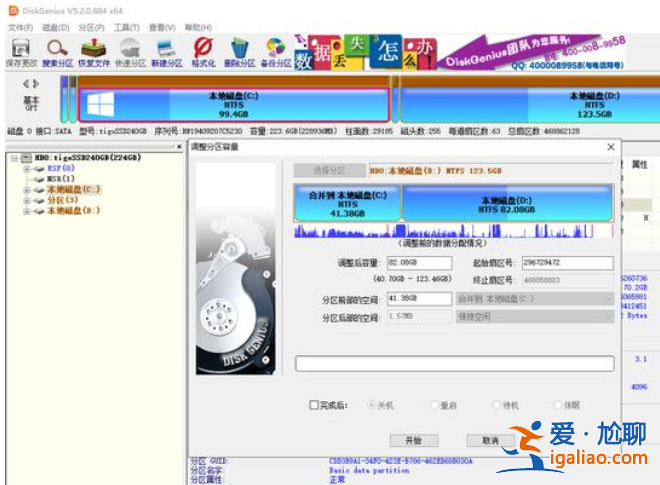
Task: Select the C: partition in disk map
Action: coord(234,104)
